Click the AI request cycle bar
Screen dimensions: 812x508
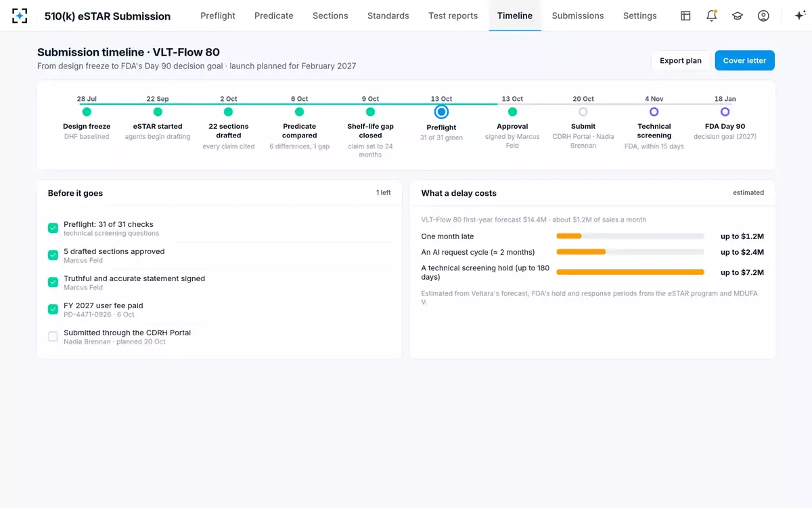(630, 252)
